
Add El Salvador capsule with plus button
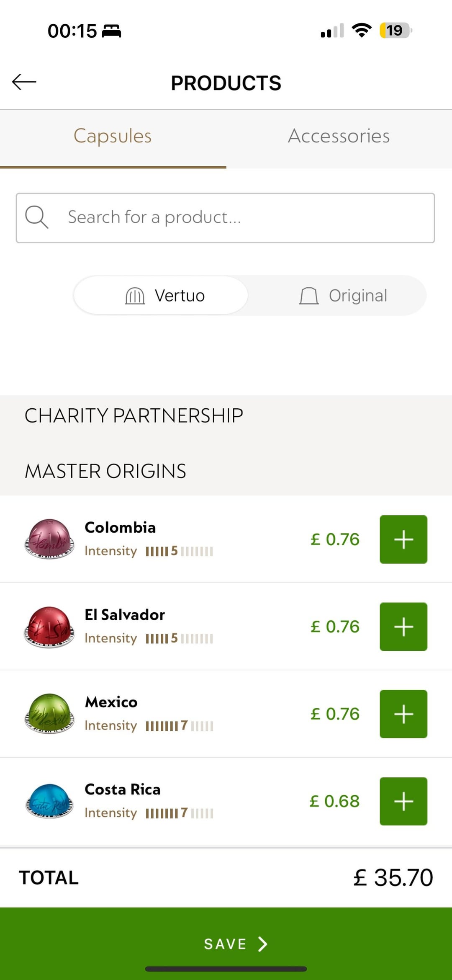403,627
